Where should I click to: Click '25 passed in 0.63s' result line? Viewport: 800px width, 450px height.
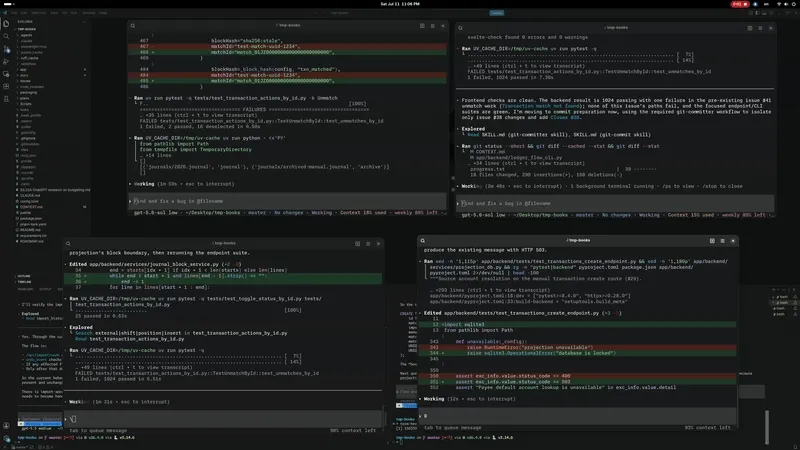[x=101, y=316]
